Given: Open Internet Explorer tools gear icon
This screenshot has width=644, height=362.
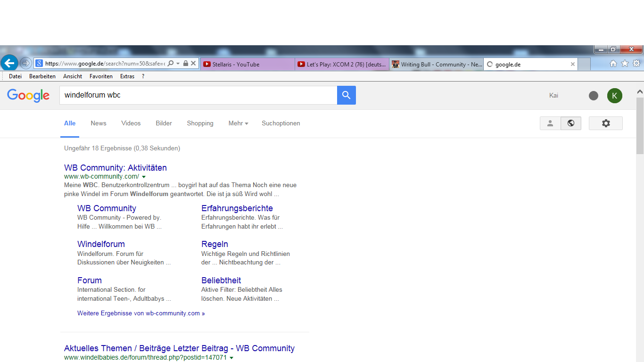Looking at the screenshot, I should tap(636, 64).
